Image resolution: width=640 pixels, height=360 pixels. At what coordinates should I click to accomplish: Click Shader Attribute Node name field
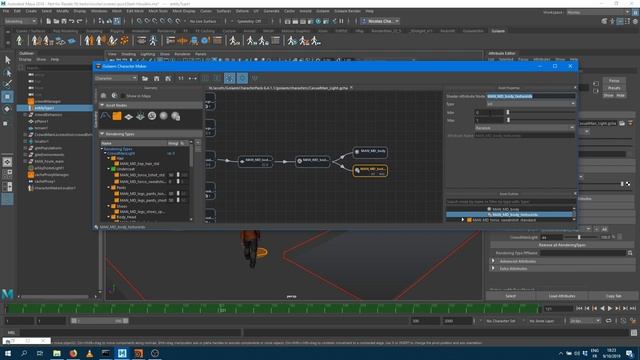click(x=531, y=96)
